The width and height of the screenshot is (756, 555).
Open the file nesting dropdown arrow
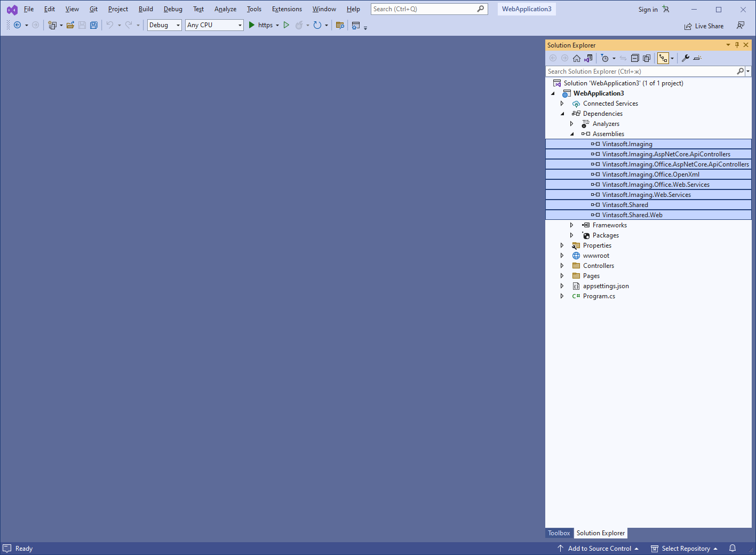(x=672, y=58)
